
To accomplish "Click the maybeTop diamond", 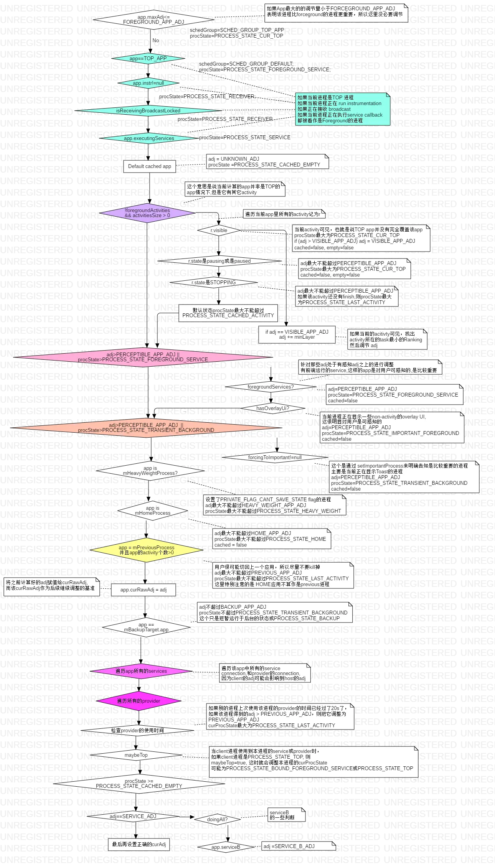I will pos(136,755).
